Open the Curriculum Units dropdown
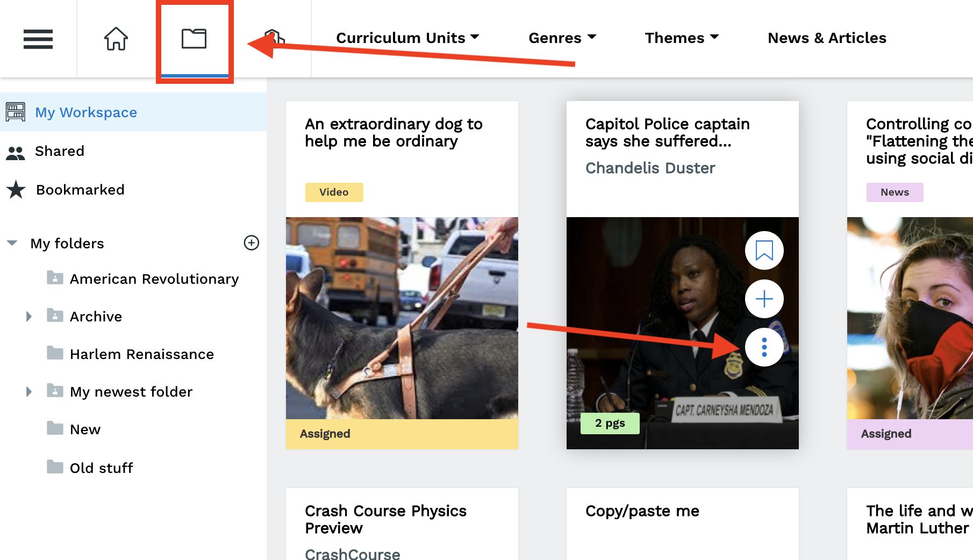 click(407, 38)
